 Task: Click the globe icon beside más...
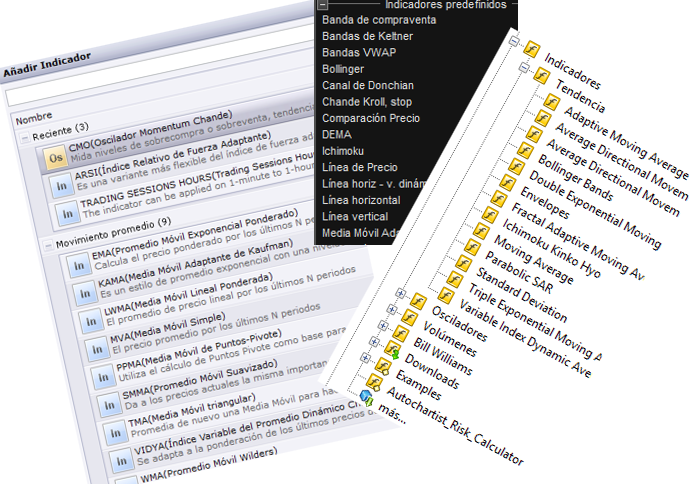[x=367, y=397]
